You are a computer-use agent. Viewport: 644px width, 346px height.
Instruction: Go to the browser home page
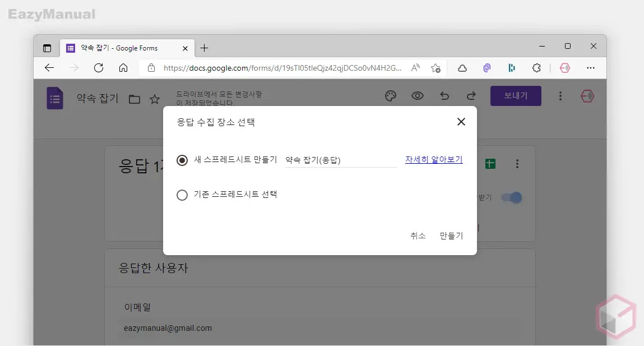(x=123, y=68)
